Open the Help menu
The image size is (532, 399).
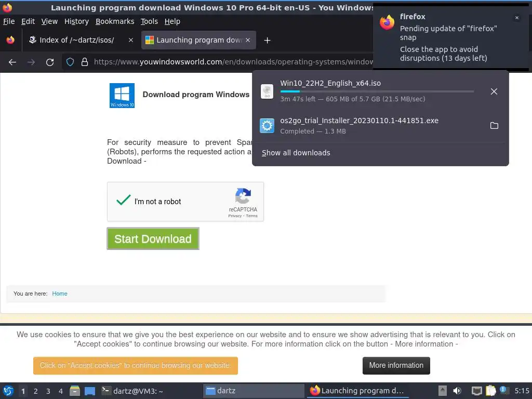[x=172, y=21]
